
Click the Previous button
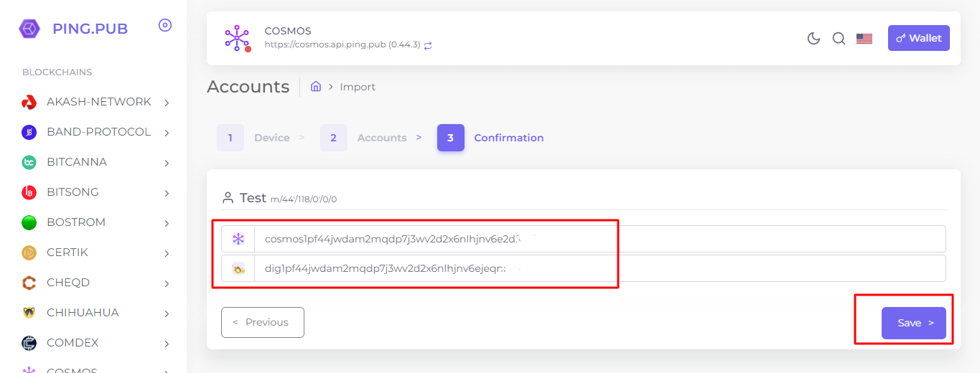pyautogui.click(x=262, y=322)
